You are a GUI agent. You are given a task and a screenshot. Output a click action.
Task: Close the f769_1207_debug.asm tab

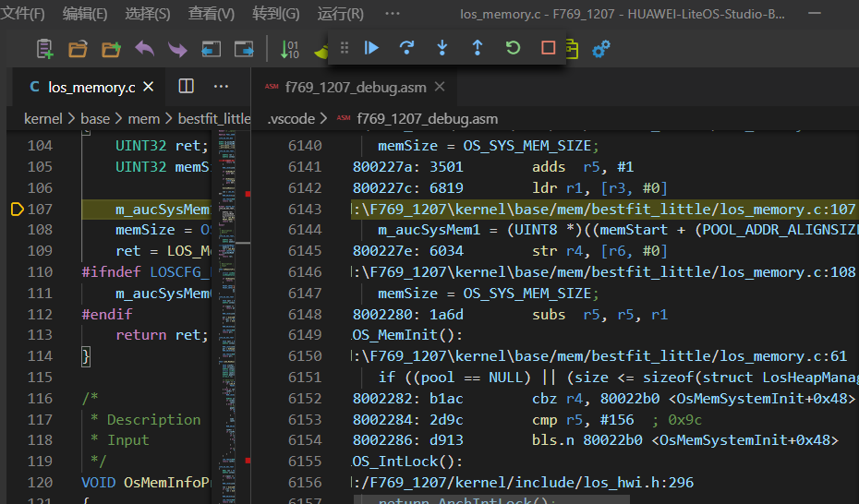point(440,87)
